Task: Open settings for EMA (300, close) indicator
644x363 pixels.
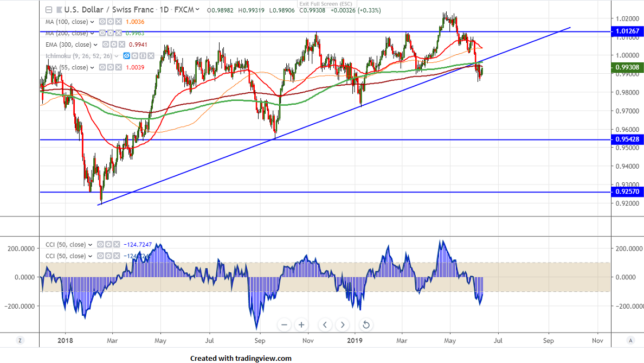Action: [x=114, y=44]
